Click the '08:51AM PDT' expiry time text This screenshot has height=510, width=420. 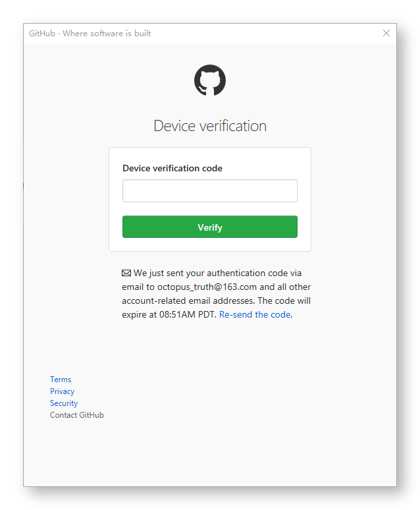coord(187,314)
